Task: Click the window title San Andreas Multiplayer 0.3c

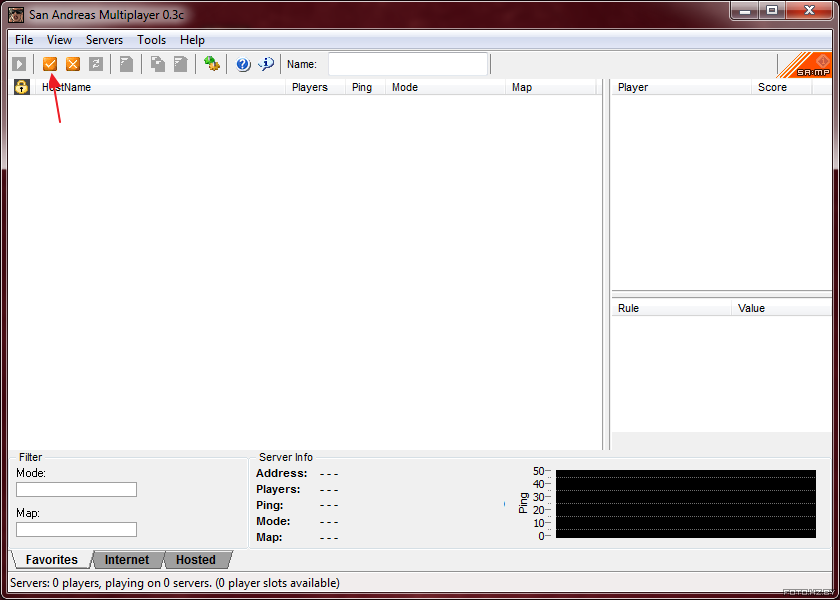Action: pyautogui.click(x=107, y=14)
